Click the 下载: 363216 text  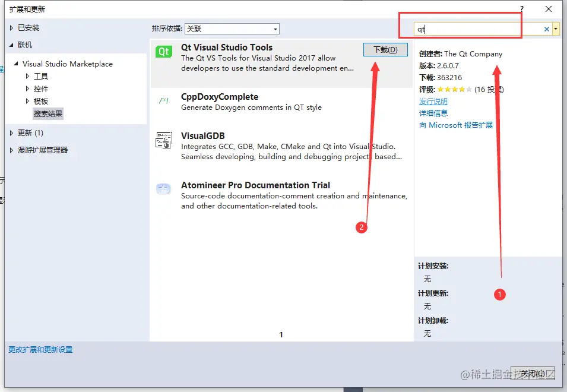[x=441, y=78]
